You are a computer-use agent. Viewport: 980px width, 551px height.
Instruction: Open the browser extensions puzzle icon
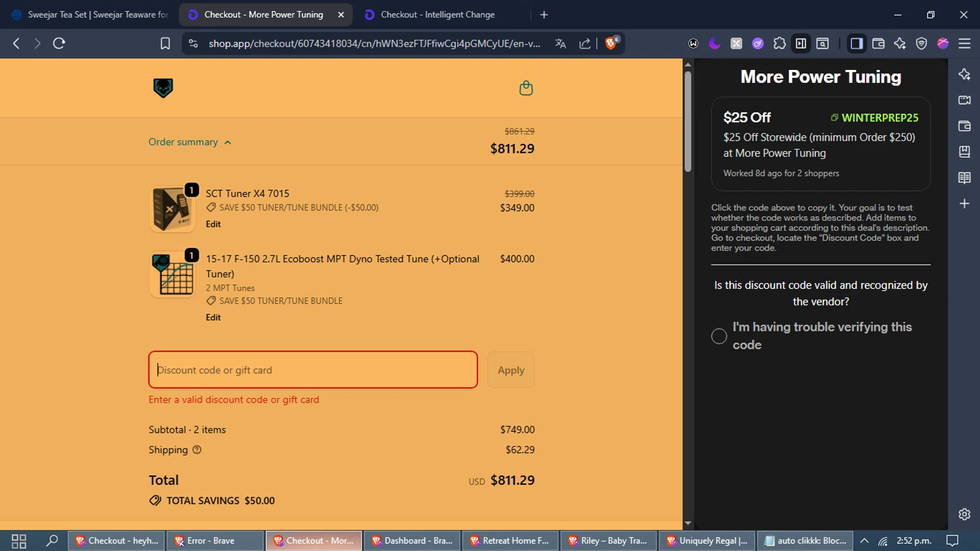779,43
